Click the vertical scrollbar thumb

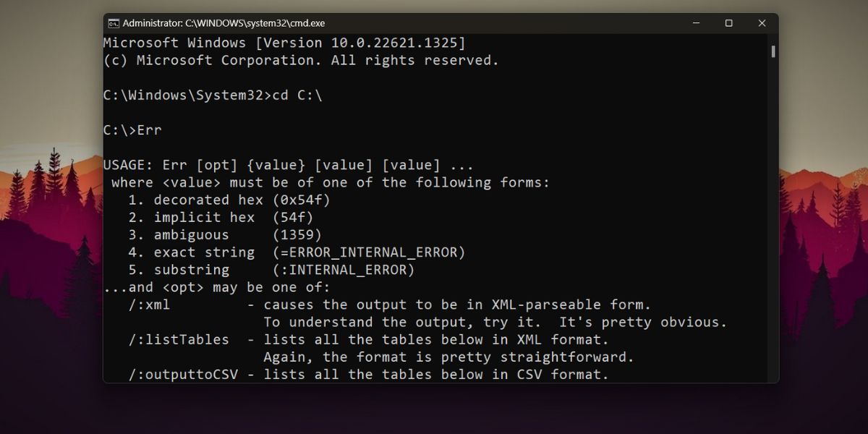click(773, 51)
